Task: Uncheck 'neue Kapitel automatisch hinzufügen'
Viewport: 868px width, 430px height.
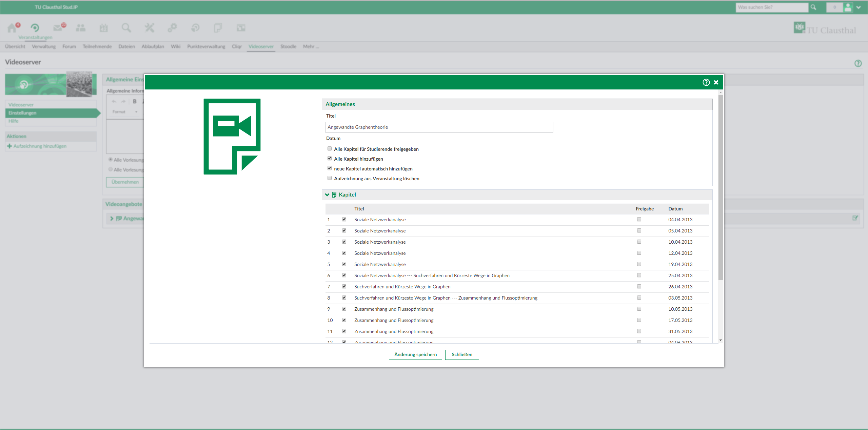Action: click(x=330, y=168)
